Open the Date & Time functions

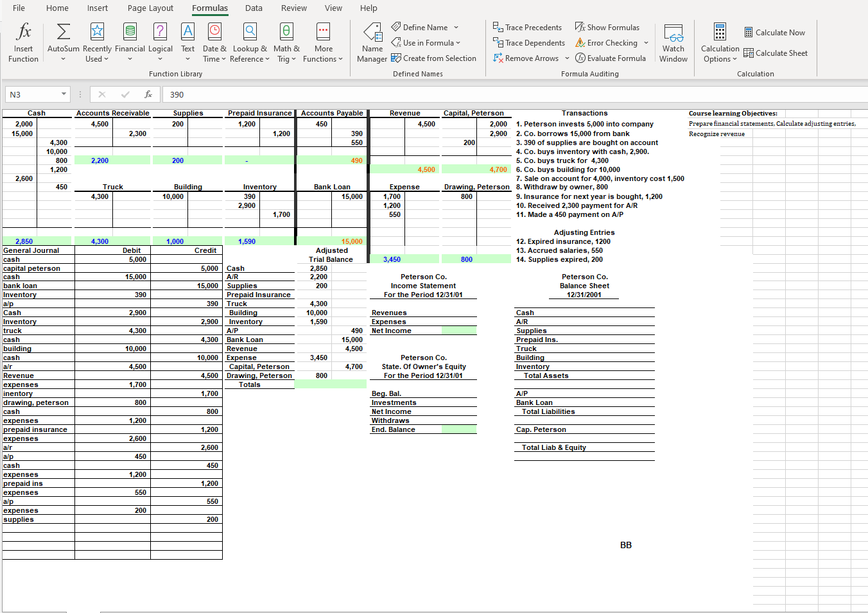click(x=214, y=42)
